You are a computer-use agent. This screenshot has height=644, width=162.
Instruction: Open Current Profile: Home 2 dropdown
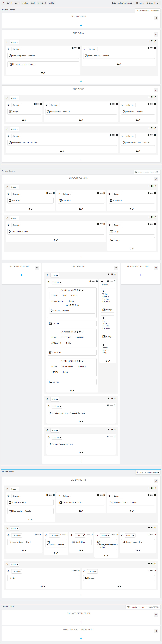pos(123,3)
